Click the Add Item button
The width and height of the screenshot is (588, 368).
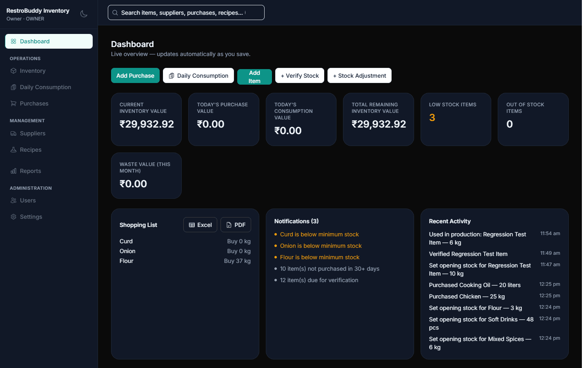(x=254, y=77)
